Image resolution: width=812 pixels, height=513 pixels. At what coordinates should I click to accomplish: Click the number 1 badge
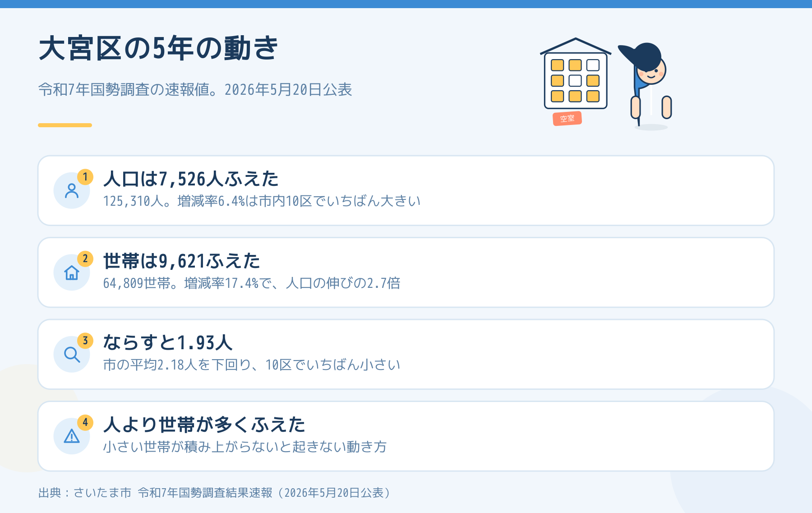click(x=85, y=177)
